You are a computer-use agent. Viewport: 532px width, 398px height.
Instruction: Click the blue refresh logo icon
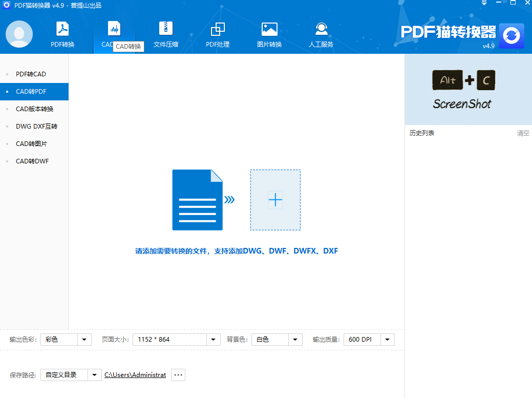[x=512, y=36]
